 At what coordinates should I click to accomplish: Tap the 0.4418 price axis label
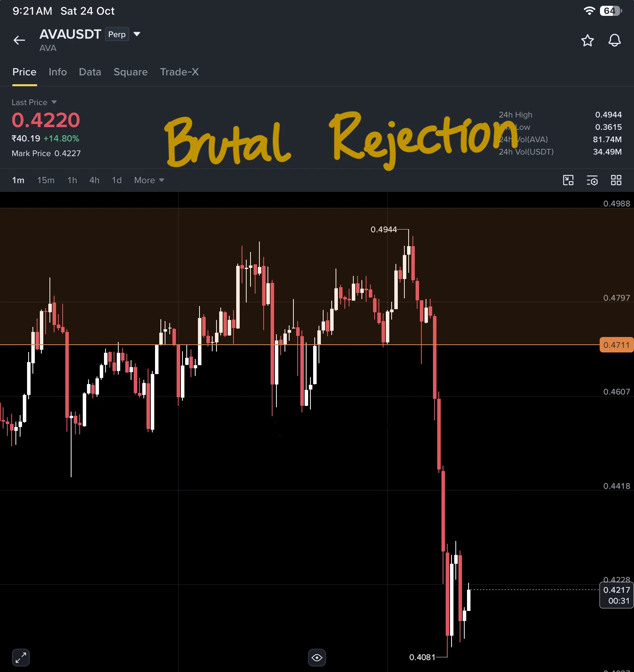click(x=617, y=486)
